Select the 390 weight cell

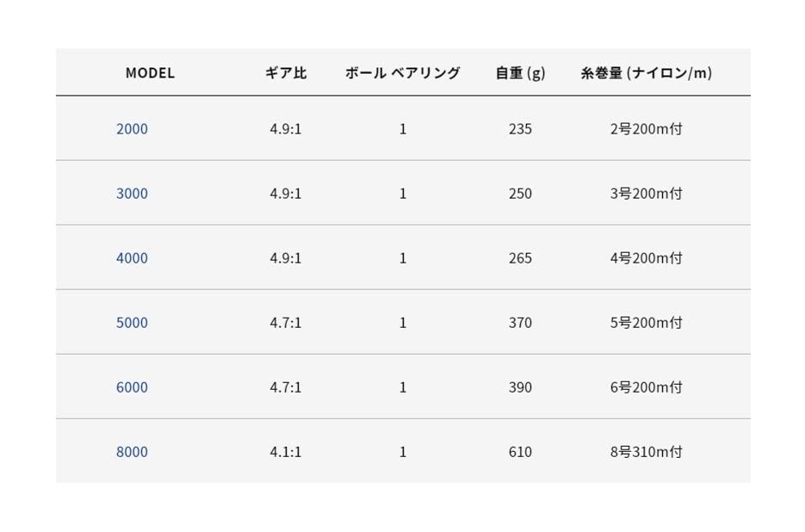[520, 387]
